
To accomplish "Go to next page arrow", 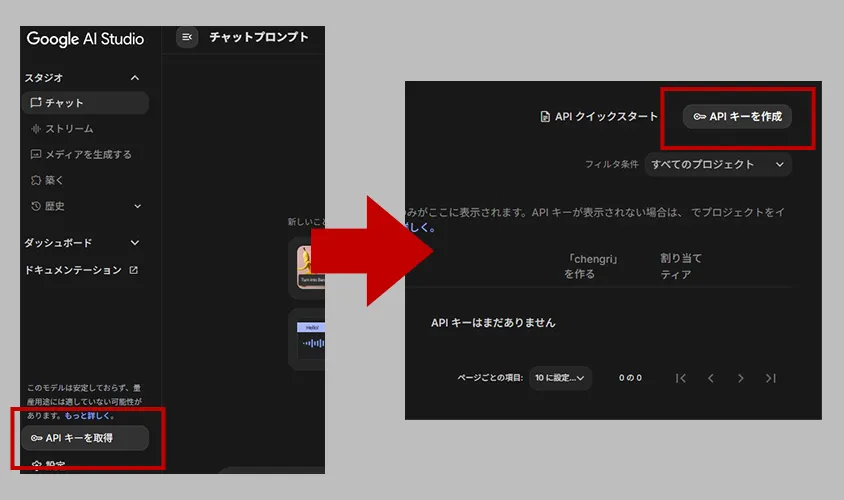I will click(x=741, y=378).
